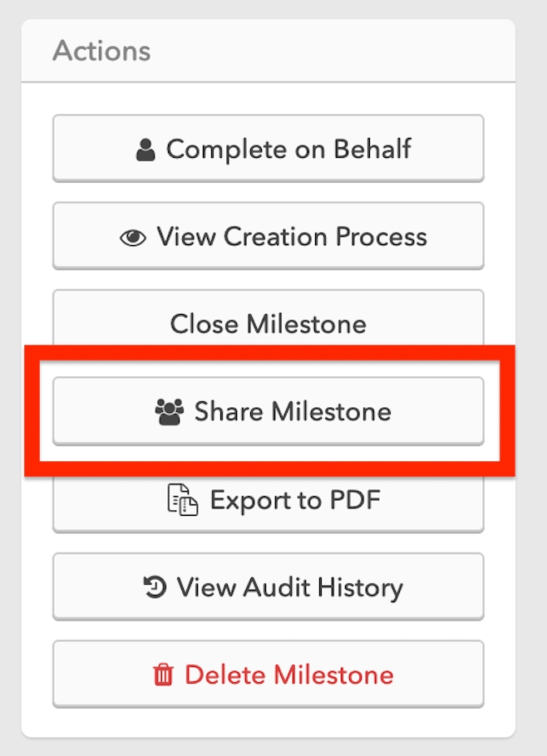The height and width of the screenshot is (756, 547).
Task: Click the 'Export to PDF' text label
Action: click(x=294, y=500)
